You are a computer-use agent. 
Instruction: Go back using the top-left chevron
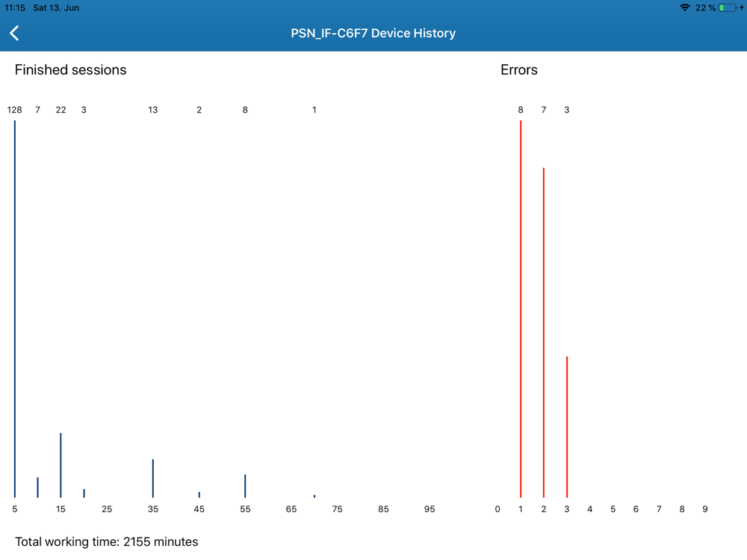[x=14, y=33]
